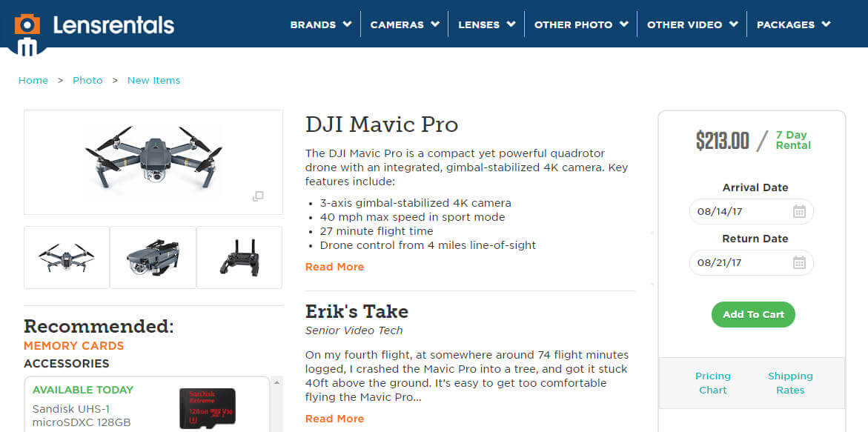The height and width of the screenshot is (432, 868).
Task: Select the remote controller thumbnail
Action: point(239,257)
